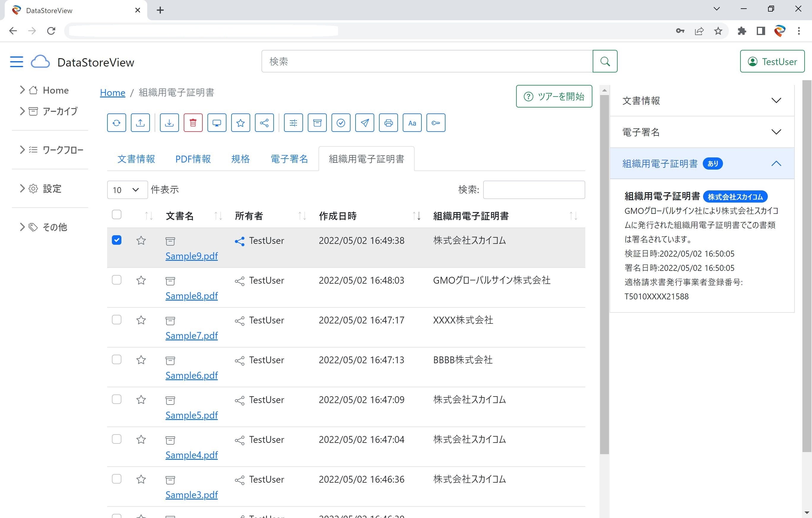Check the Sample7.pdf row checkbox

[x=117, y=320]
